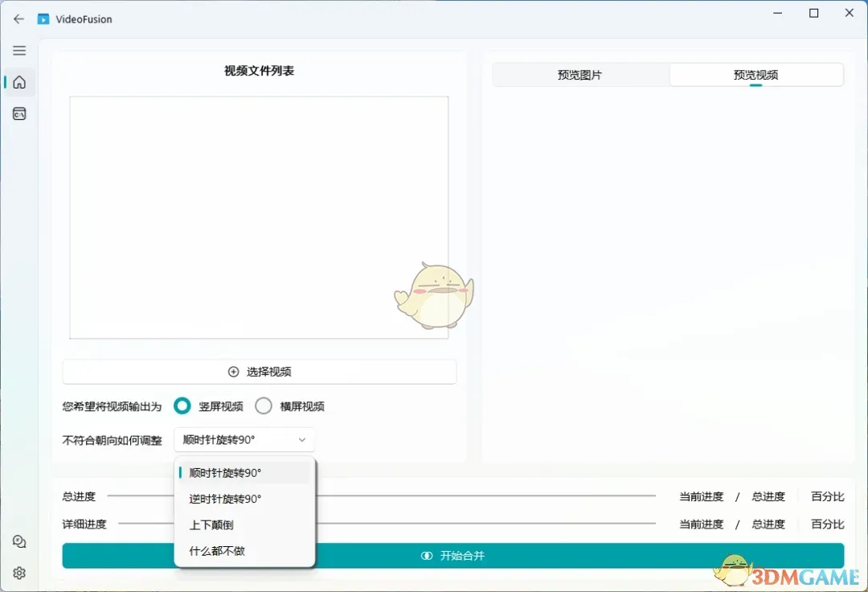Select the 竖屏视频 output option

182,406
